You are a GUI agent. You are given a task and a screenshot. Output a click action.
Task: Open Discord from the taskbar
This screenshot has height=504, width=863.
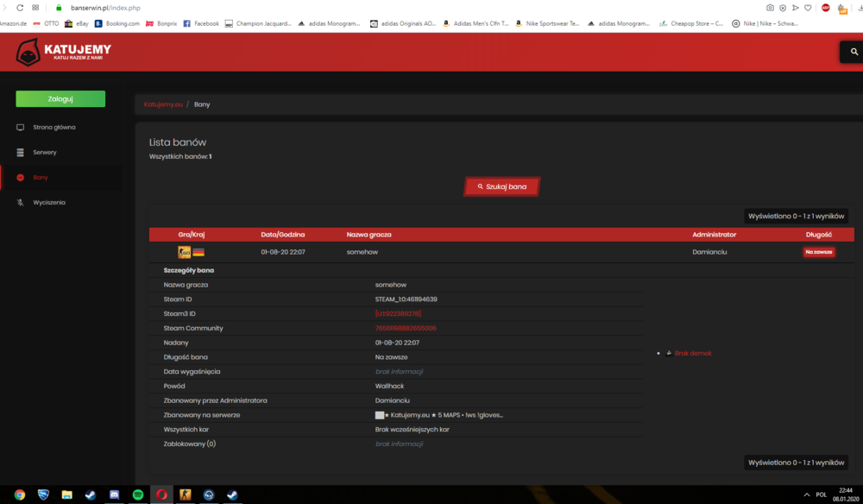pyautogui.click(x=114, y=495)
